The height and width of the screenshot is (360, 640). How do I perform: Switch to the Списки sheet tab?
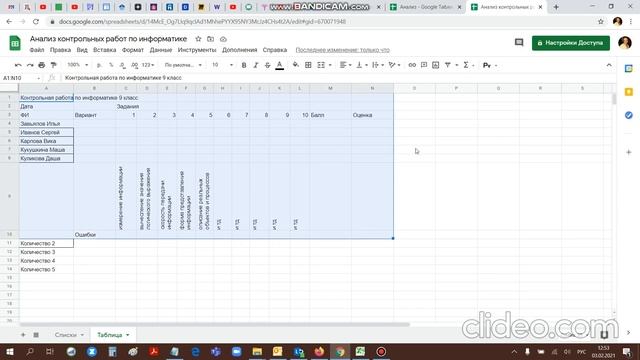[66, 335]
